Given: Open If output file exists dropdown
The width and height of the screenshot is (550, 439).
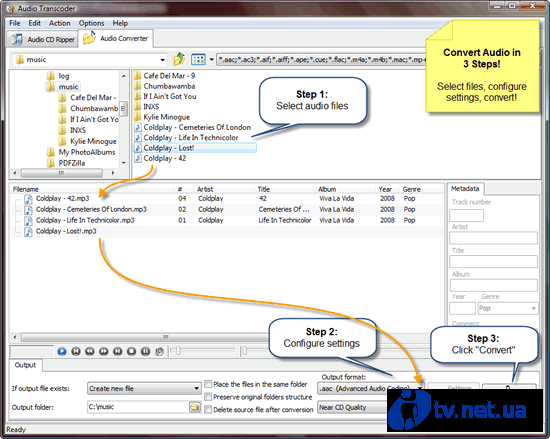Looking at the screenshot, I should 196,389.
